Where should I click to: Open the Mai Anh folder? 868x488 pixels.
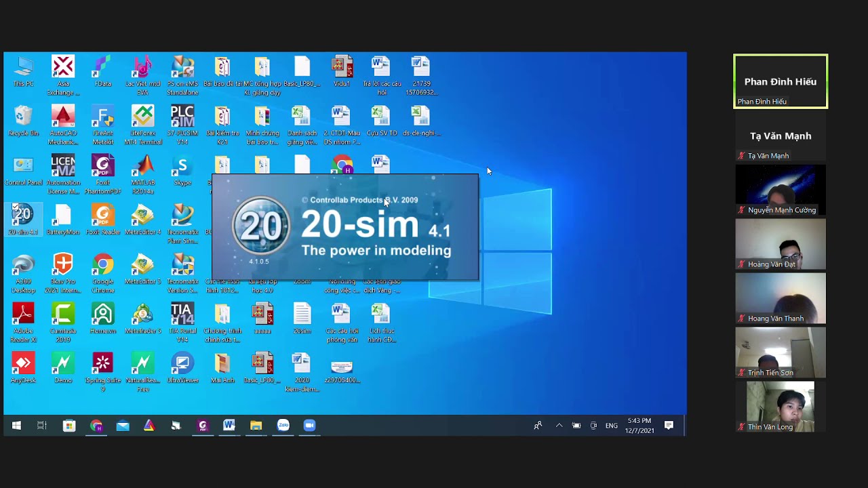tap(222, 369)
